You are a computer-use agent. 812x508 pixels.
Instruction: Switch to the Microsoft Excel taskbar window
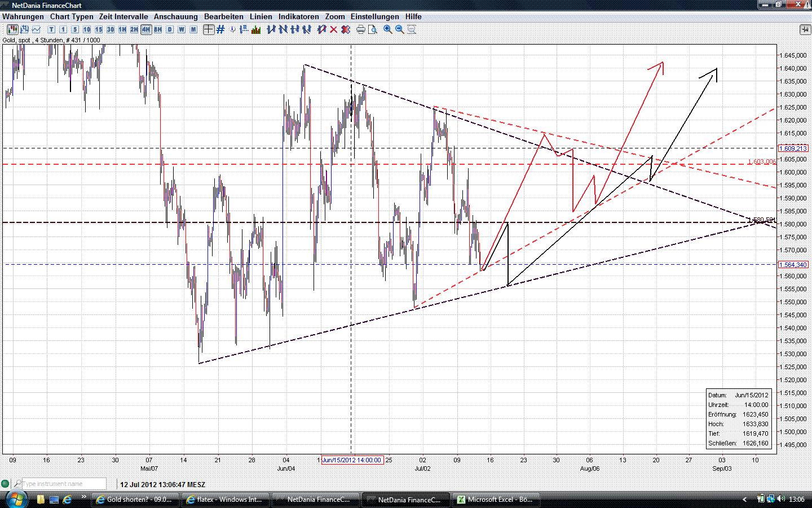click(496, 499)
